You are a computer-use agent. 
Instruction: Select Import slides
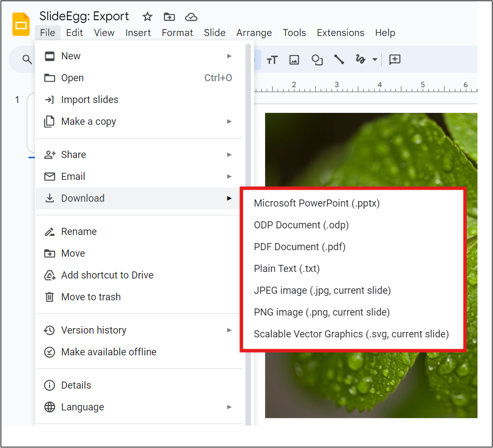[x=139, y=100]
